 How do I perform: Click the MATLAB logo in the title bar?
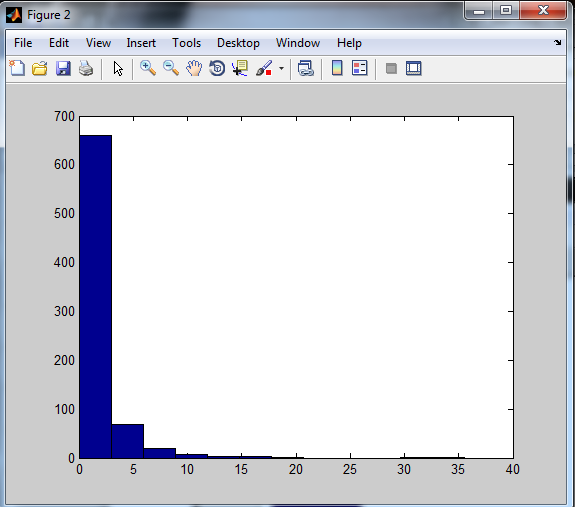tap(14, 15)
